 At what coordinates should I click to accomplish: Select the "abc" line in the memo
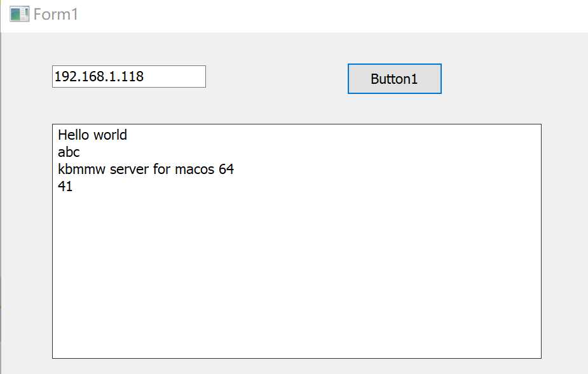[x=69, y=152]
